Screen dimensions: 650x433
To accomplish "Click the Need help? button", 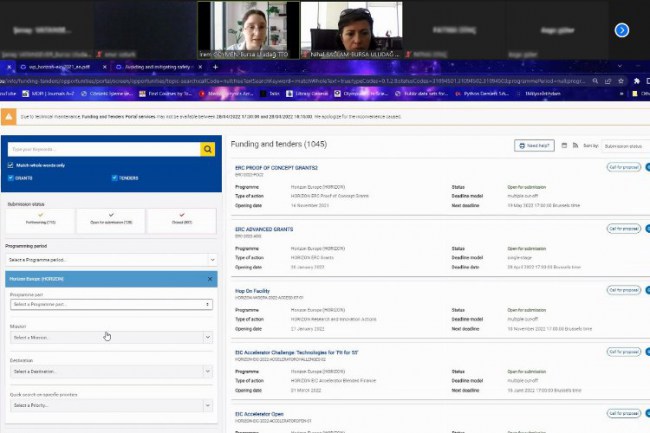I will point(534,145).
